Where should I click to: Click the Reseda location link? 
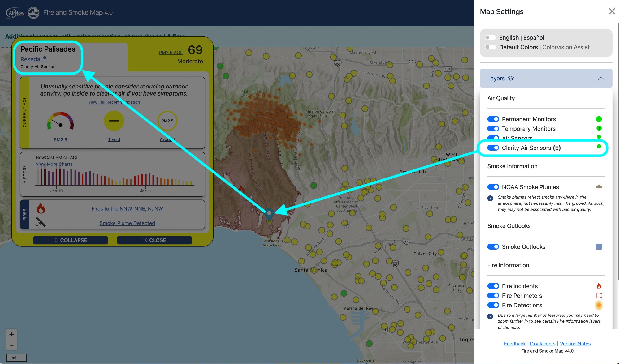(30, 59)
